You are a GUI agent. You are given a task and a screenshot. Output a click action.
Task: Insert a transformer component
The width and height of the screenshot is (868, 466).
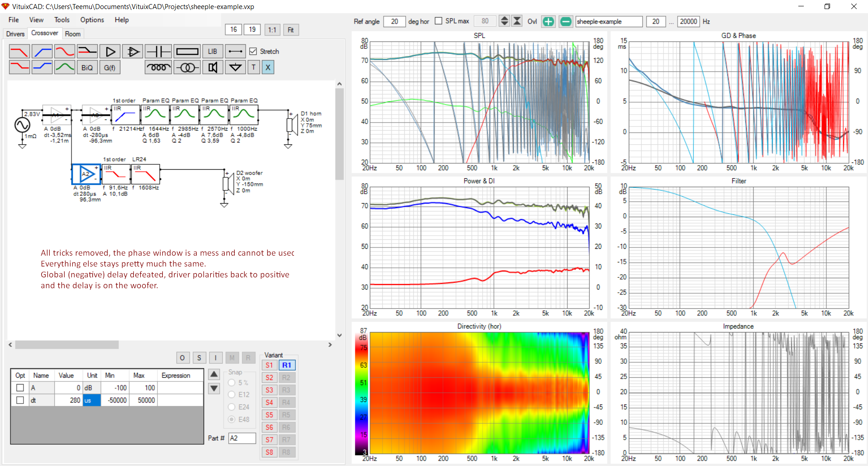[x=187, y=67]
